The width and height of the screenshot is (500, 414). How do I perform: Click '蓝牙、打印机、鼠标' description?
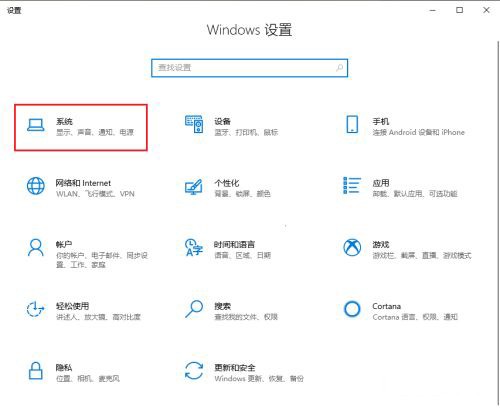(x=246, y=132)
